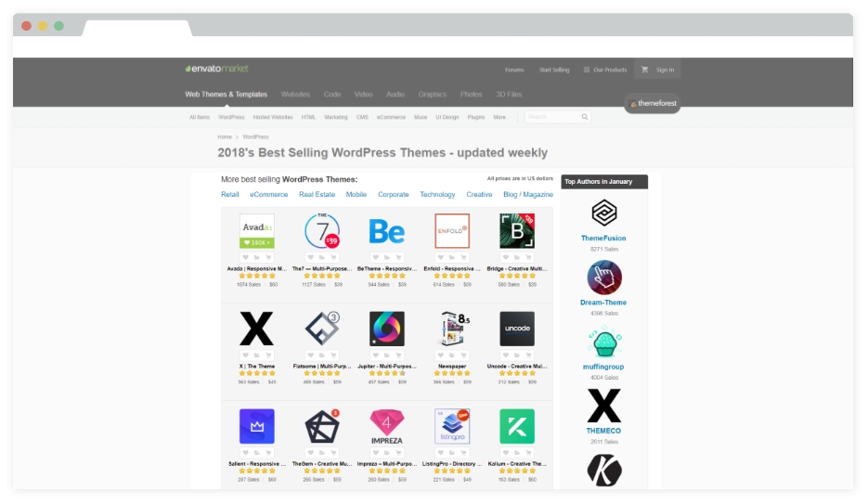Click the Sign In button
The height and width of the screenshot is (504, 868).
tap(665, 70)
